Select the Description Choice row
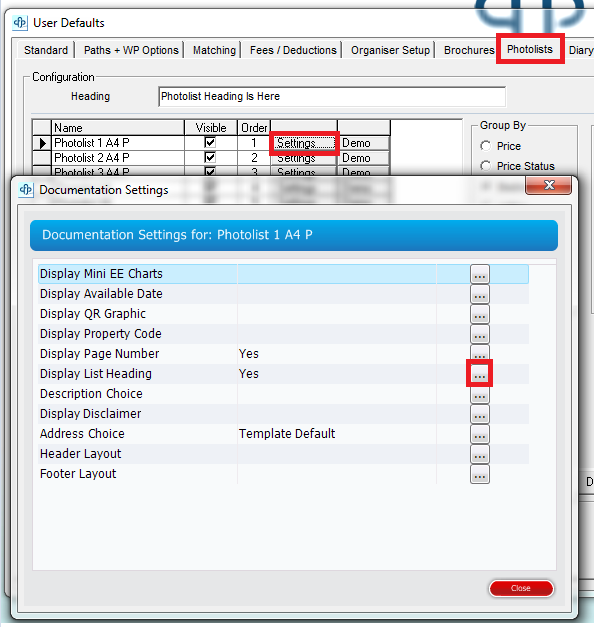Screen dimensions: 598x627 tap(283, 394)
